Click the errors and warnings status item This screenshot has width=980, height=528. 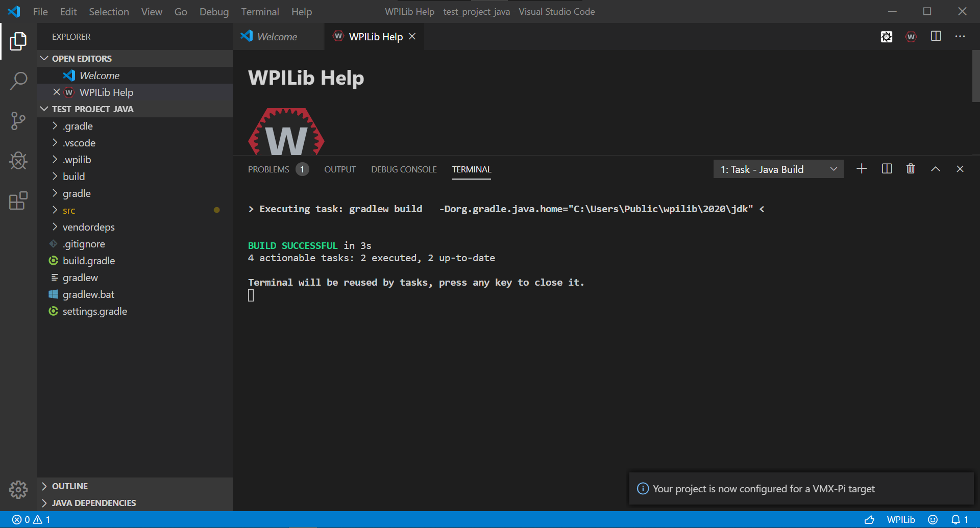coord(31,519)
